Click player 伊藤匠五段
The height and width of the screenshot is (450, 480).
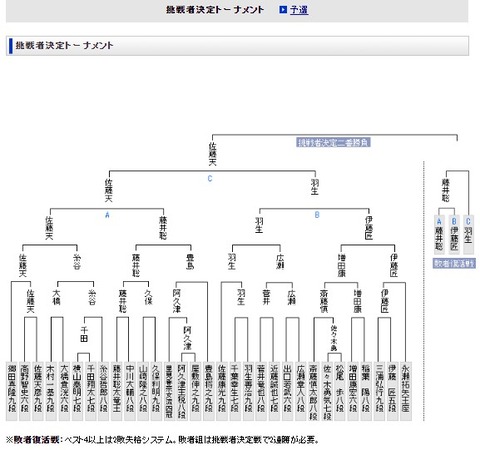pos(392,391)
